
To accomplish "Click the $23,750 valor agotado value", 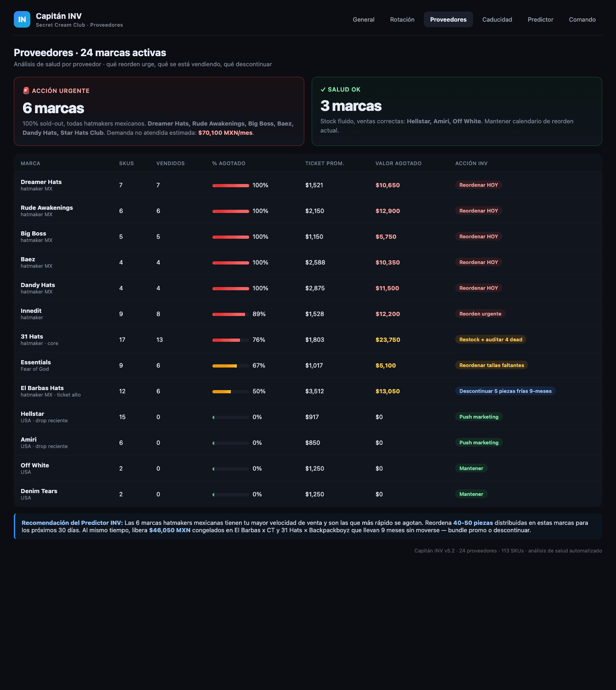I will click(x=388, y=340).
